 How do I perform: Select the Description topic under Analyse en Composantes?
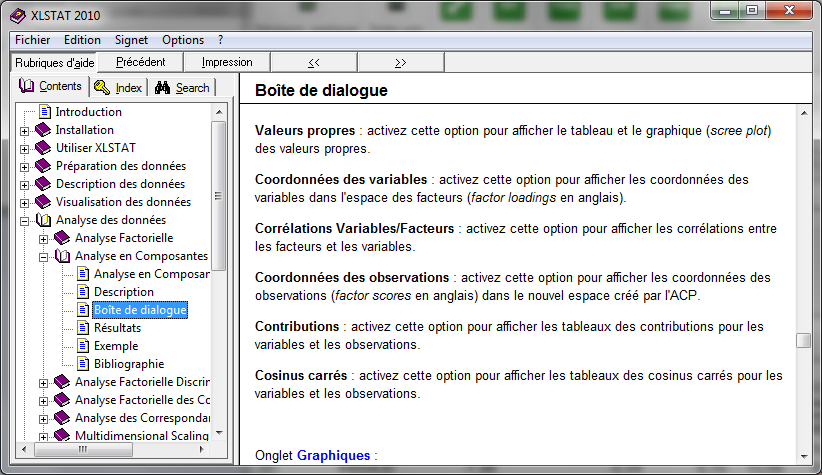pos(124,292)
